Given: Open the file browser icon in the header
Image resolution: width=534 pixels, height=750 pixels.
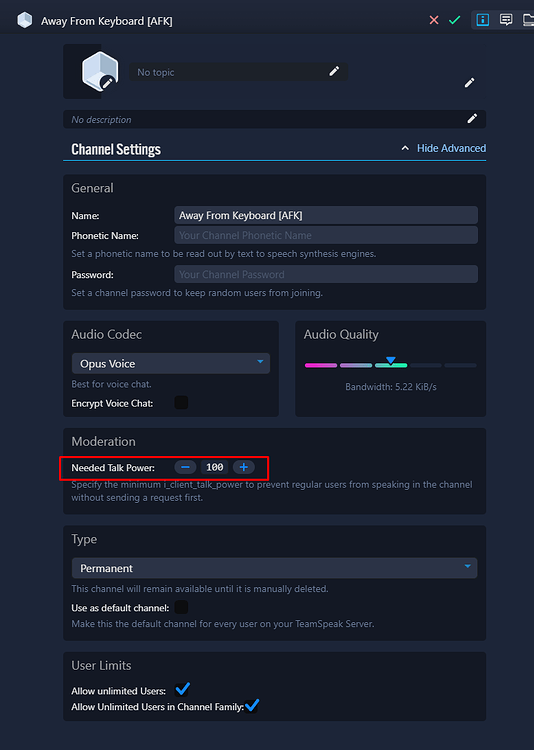Looking at the screenshot, I should click(528, 20).
